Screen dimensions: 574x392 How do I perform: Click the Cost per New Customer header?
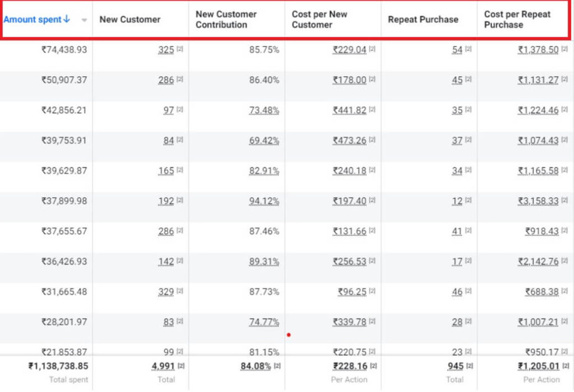point(320,19)
